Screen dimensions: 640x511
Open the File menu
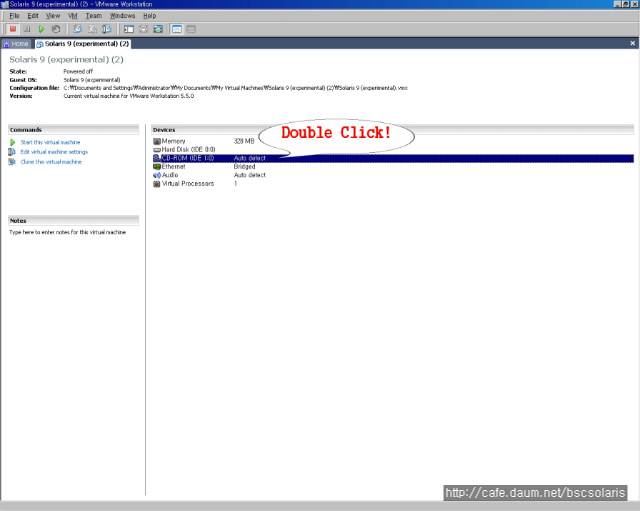(x=14, y=16)
